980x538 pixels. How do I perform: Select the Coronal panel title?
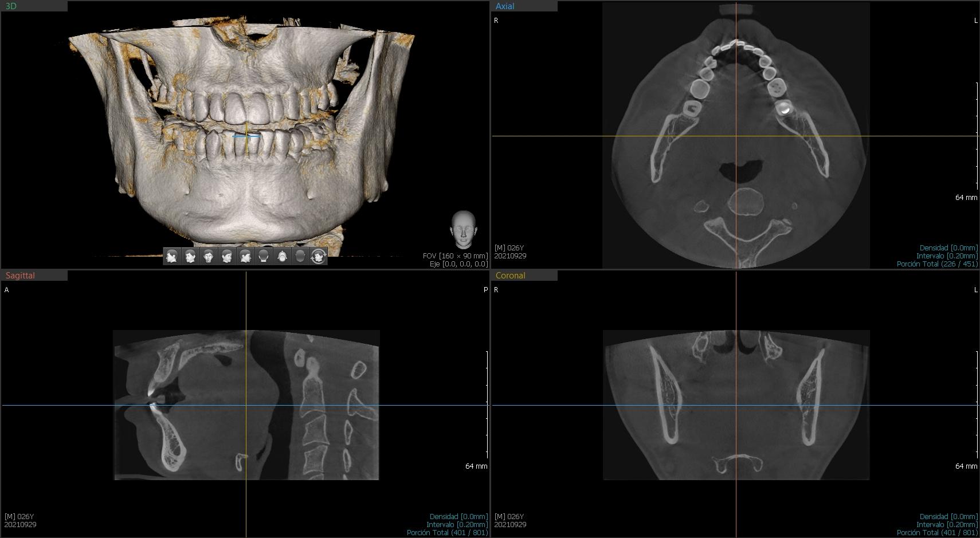pos(510,276)
